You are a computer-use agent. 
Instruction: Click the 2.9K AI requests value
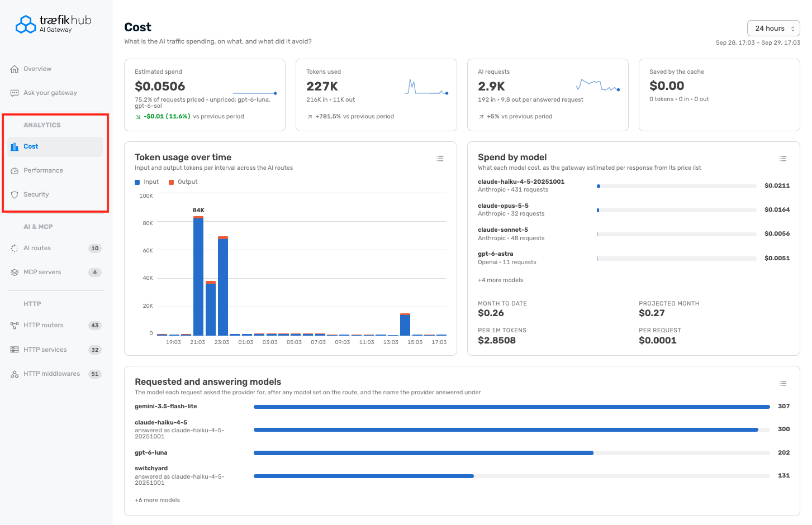pyautogui.click(x=492, y=87)
